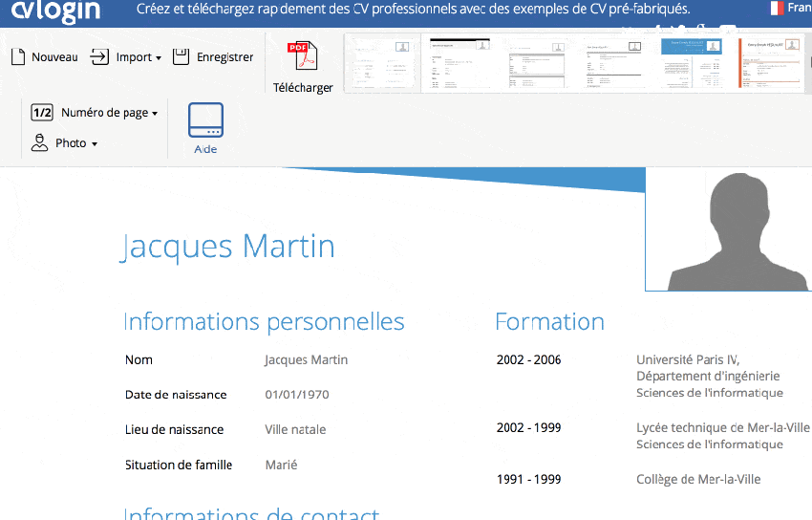Image resolution: width=812 pixels, height=520 pixels.
Task: Click the Département d'ingénierie line
Action: tap(708, 376)
